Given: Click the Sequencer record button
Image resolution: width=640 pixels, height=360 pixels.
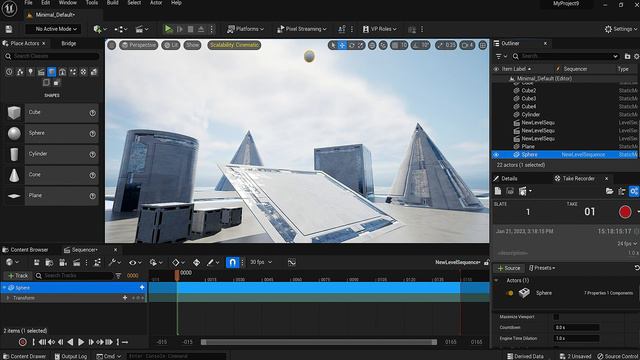Looking at the screenshot, I should pyautogui.click(x=22, y=342).
